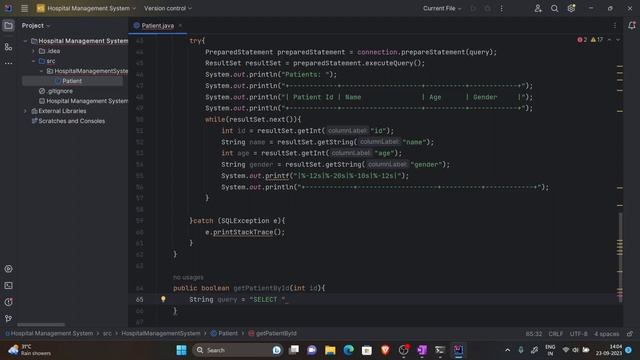The width and height of the screenshot is (640, 360).
Task: Click 'no usages' hint above getPatientById
Action: pos(188,277)
